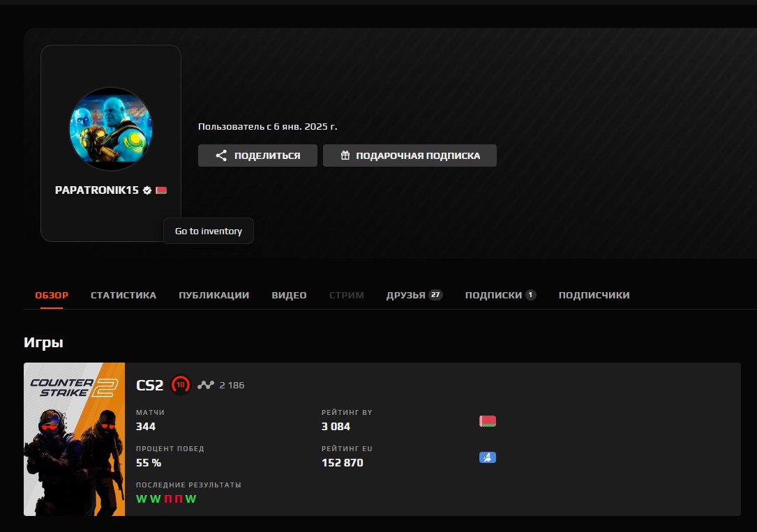Click the Belarus flag beside the username

[160, 189]
